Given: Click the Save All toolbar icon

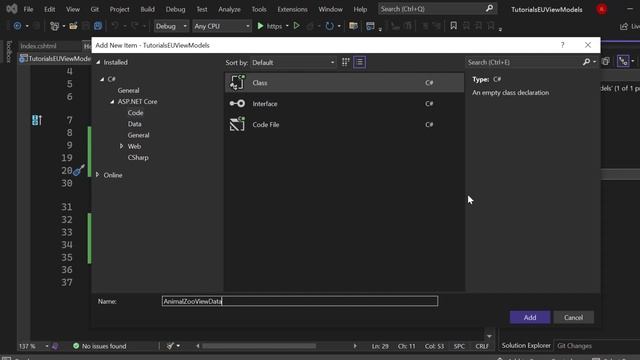Looking at the screenshot, I should (98, 26).
